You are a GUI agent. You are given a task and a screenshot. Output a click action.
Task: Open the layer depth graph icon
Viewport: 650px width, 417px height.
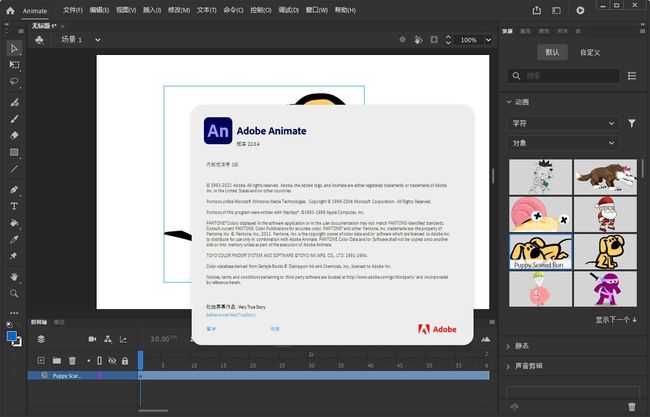pos(124,339)
